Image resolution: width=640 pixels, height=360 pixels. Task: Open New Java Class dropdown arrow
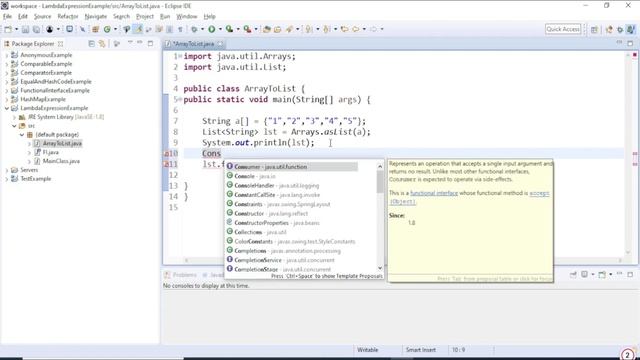click(x=115, y=29)
